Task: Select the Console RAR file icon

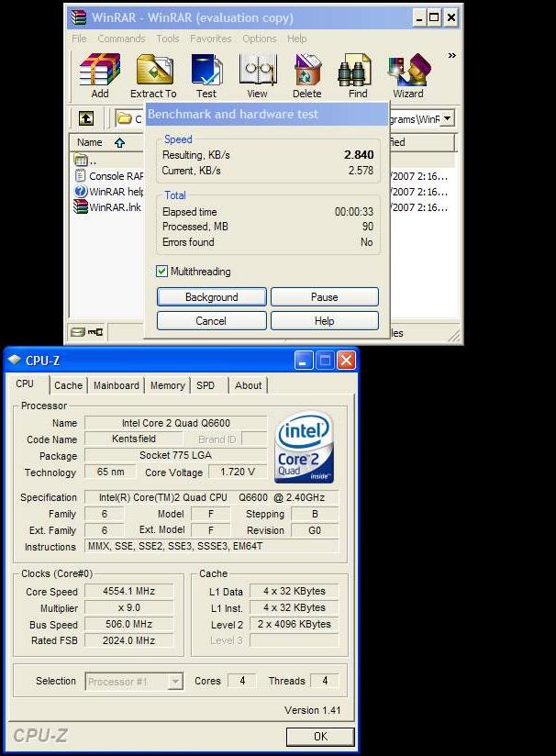Action: [x=81, y=175]
